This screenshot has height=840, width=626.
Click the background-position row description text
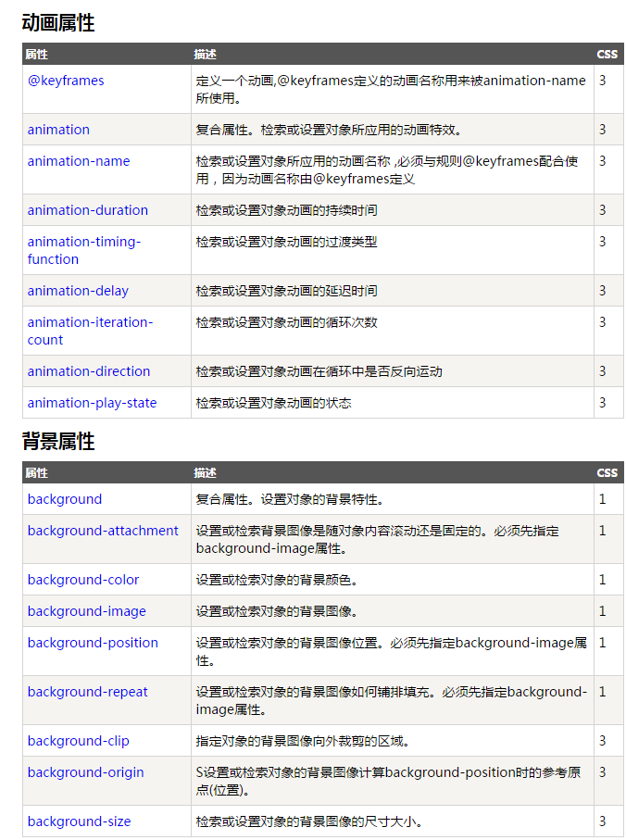point(392,651)
